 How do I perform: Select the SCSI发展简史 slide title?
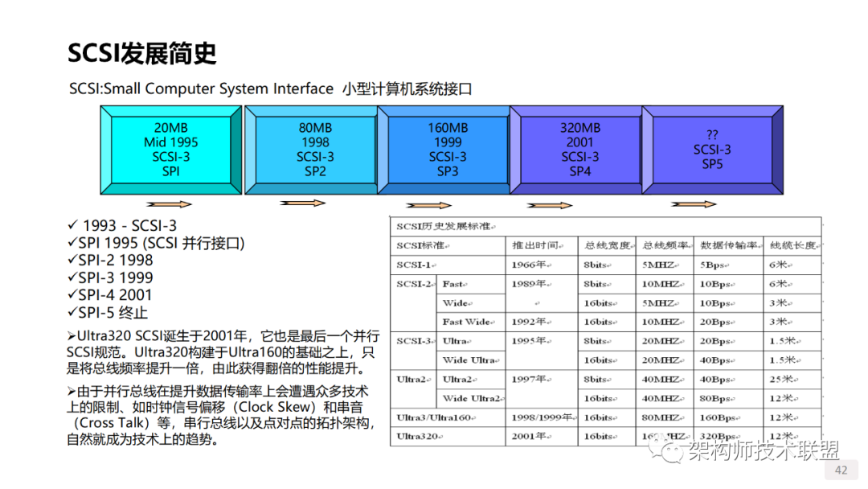[x=143, y=53]
